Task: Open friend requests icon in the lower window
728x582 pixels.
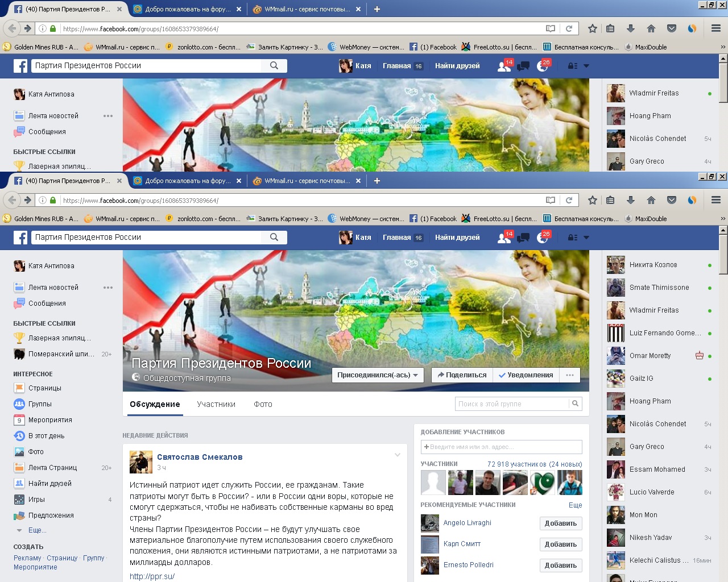Action: (x=504, y=238)
